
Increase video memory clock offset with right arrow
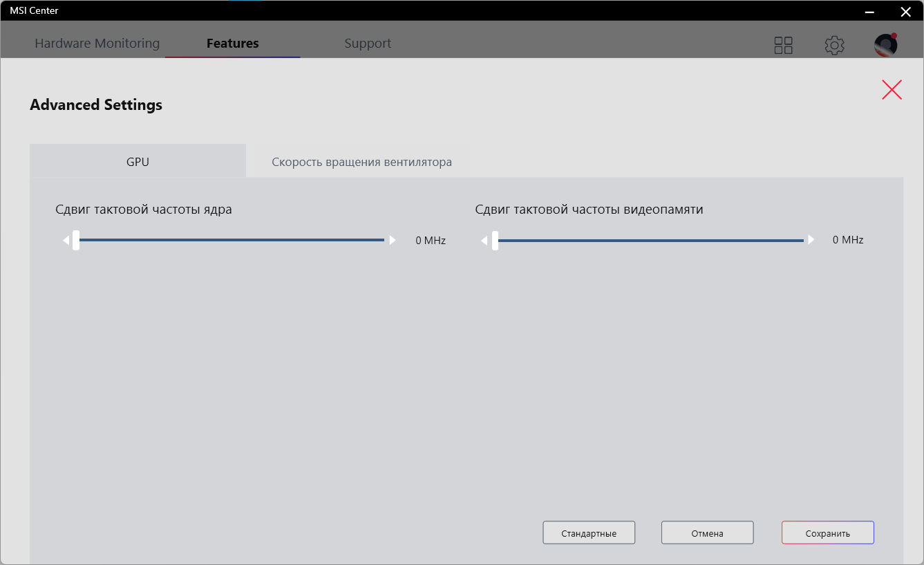click(x=811, y=240)
